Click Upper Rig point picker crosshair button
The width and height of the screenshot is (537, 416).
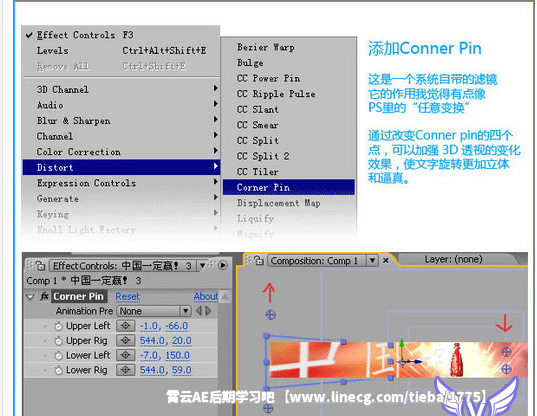click(125, 341)
